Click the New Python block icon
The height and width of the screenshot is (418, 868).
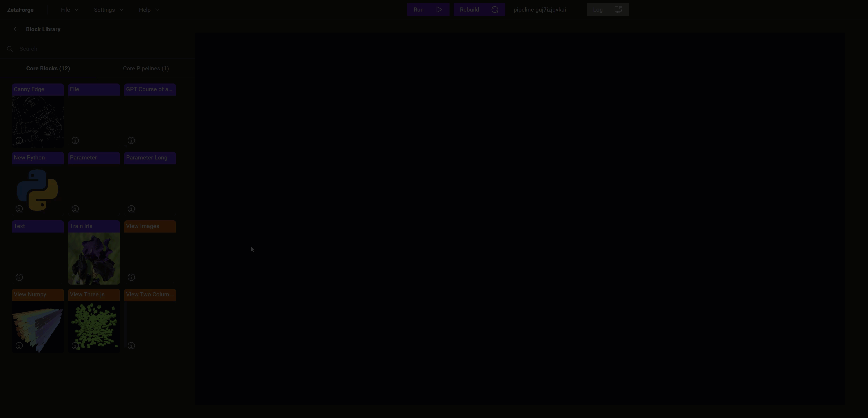pyautogui.click(x=37, y=190)
